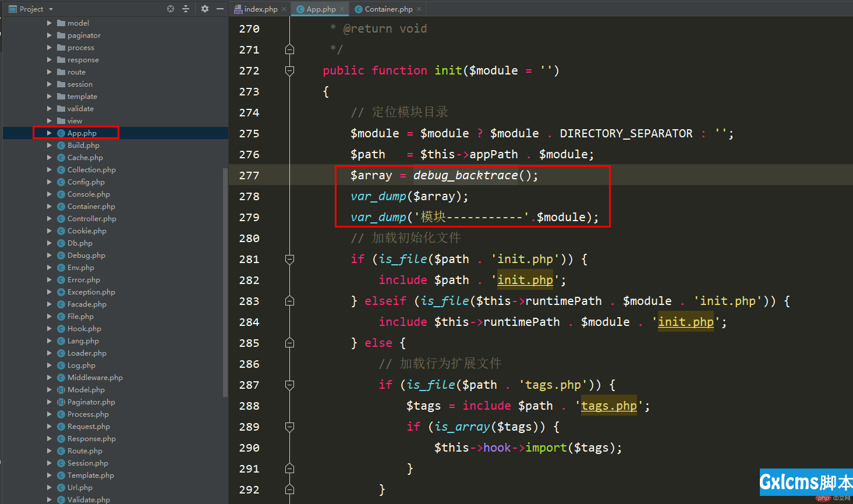The image size is (853, 504).
Task: Click index.php tab file icon
Action: click(x=238, y=9)
